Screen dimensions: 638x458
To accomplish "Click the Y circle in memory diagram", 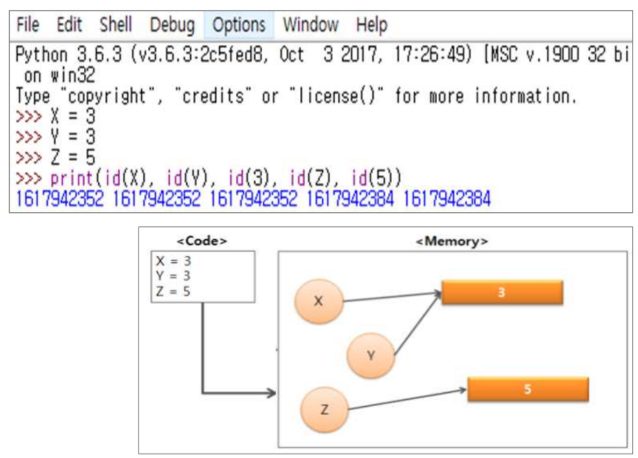I will [371, 356].
